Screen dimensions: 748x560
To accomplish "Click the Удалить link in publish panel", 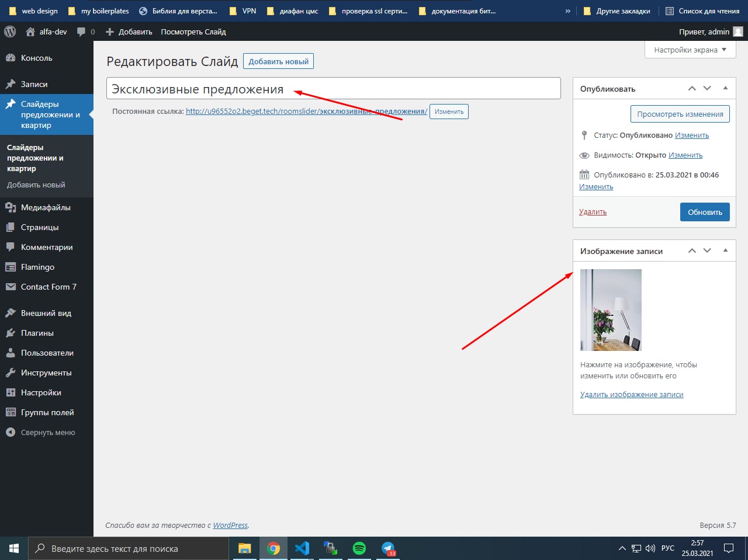I will [x=593, y=212].
